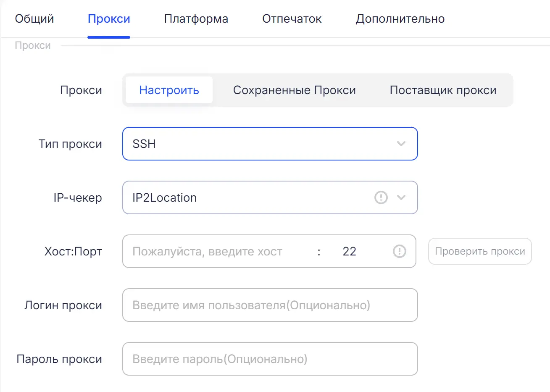This screenshot has height=392, width=550.
Task: Open the Отпечаток tab
Action: tap(292, 19)
